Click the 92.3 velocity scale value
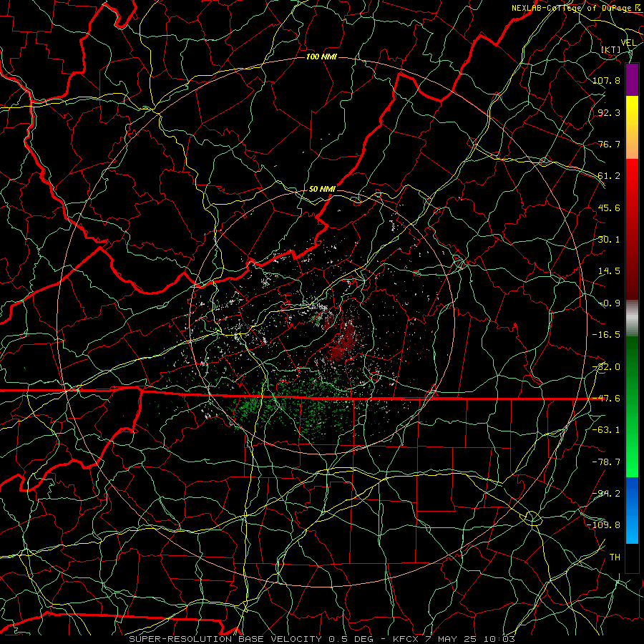Viewport: 644px width, 644px height. point(609,112)
